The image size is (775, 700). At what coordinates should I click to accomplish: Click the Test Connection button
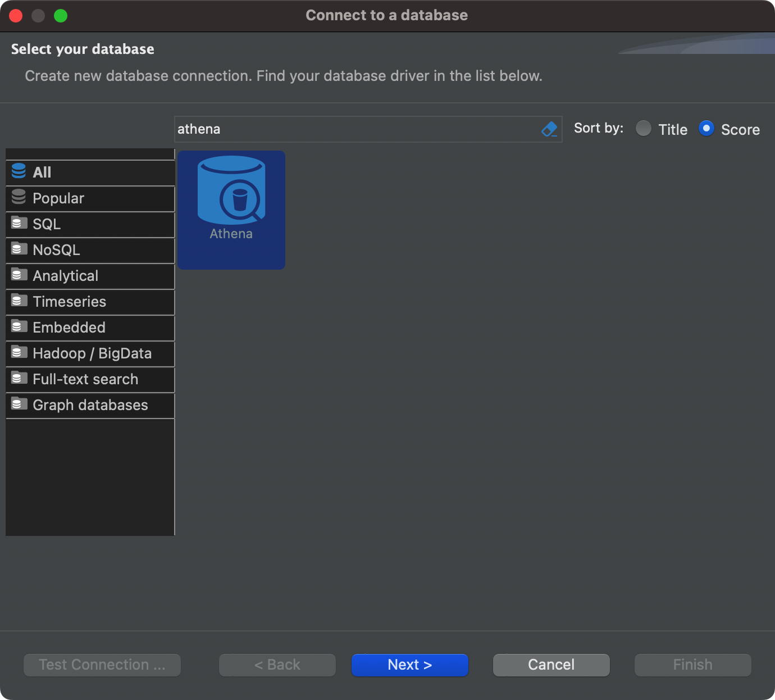click(x=102, y=665)
